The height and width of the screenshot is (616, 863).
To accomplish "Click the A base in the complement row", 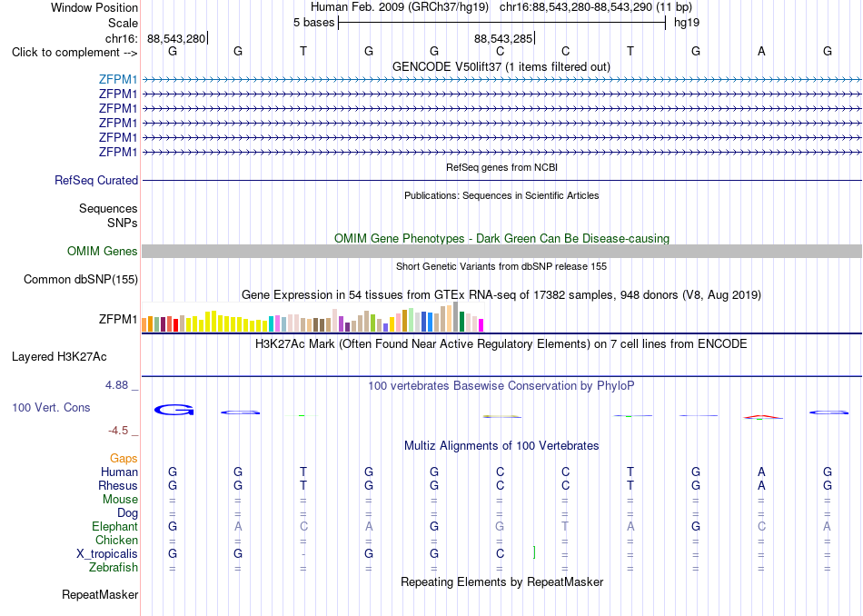I will point(761,51).
